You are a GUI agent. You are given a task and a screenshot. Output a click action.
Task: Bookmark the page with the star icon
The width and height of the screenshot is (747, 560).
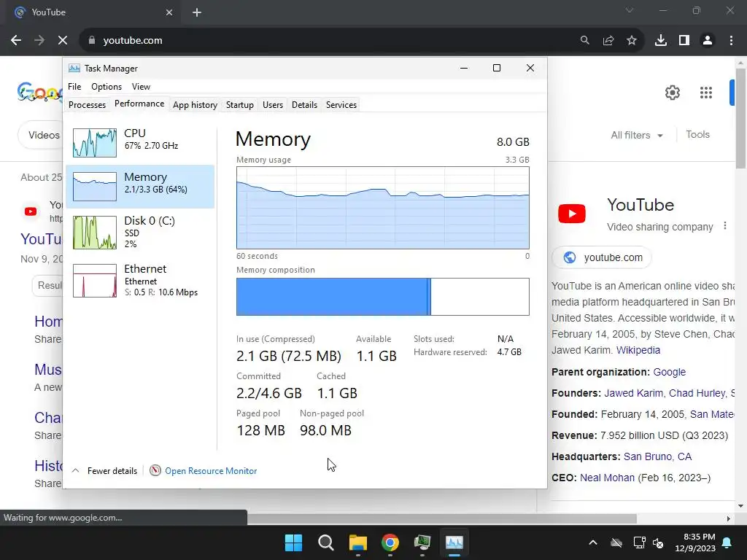(x=632, y=41)
